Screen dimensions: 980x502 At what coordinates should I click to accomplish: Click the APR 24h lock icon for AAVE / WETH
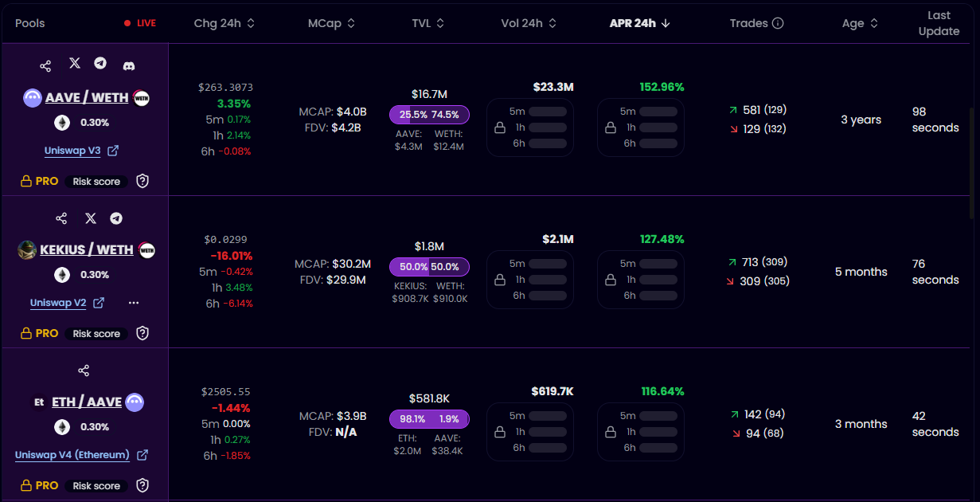[611, 127]
